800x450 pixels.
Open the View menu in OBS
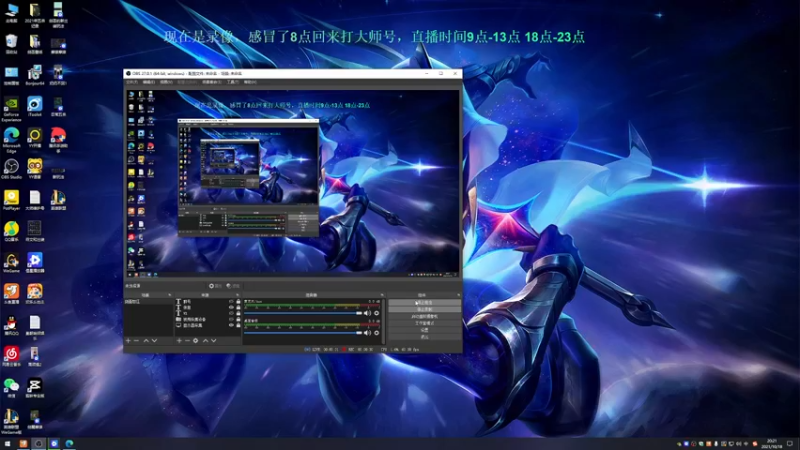coord(166,82)
